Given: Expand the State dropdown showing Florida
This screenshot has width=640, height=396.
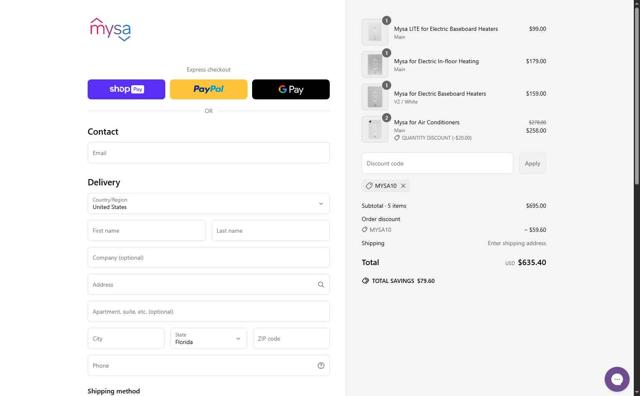Looking at the screenshot, I should pos(209,338).
